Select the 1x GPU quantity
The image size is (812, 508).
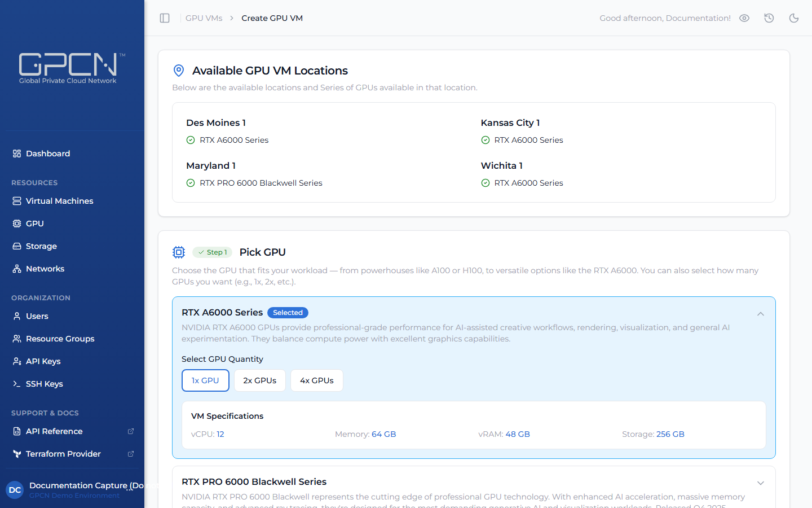(x=205, y=380)
